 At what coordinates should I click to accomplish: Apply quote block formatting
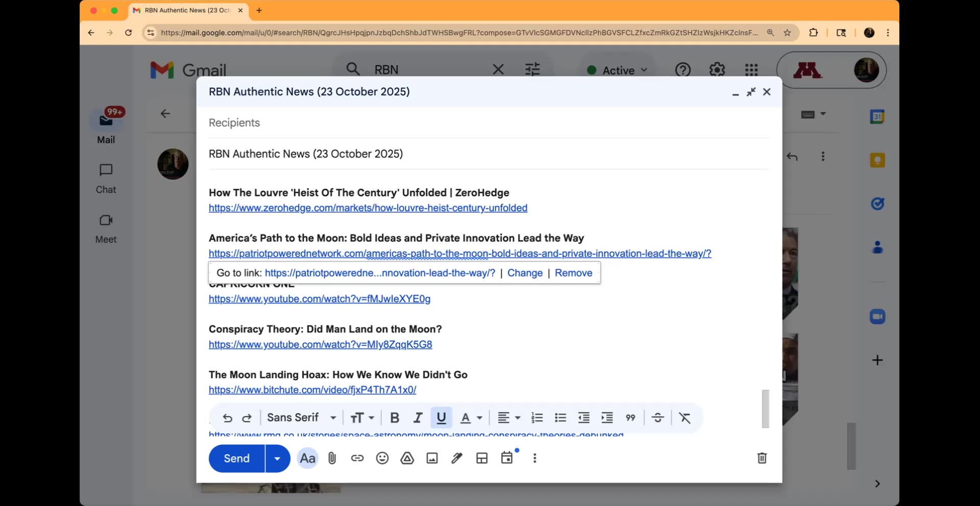click(631, 418)
